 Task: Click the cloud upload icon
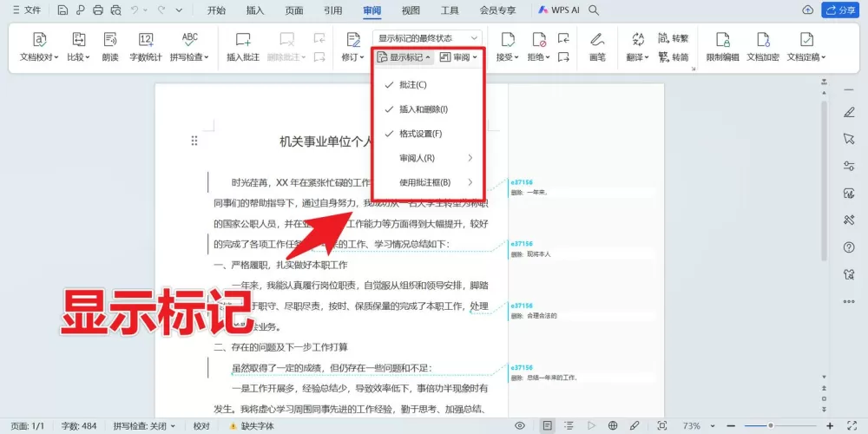807,10
